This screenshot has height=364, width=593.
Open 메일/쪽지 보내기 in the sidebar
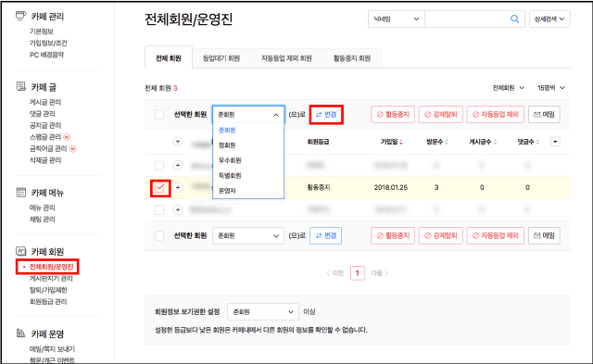coord(52,349)
